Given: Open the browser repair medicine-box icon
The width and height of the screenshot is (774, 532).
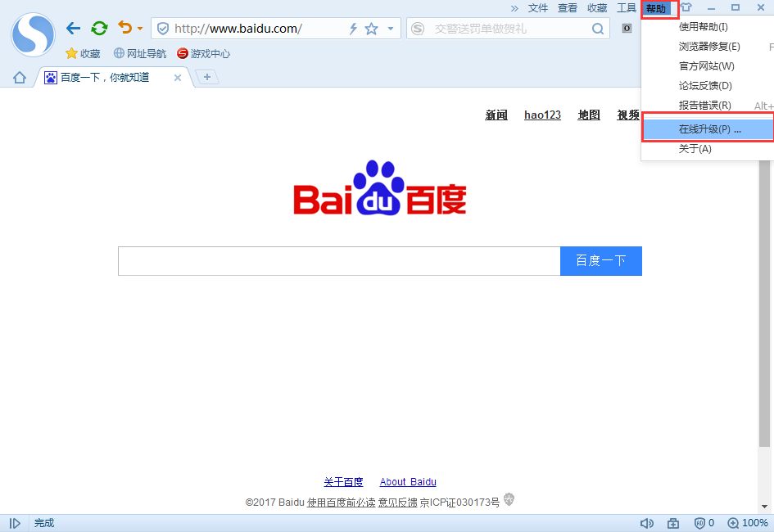Looking at the screenshot, I should coord(673,523).
